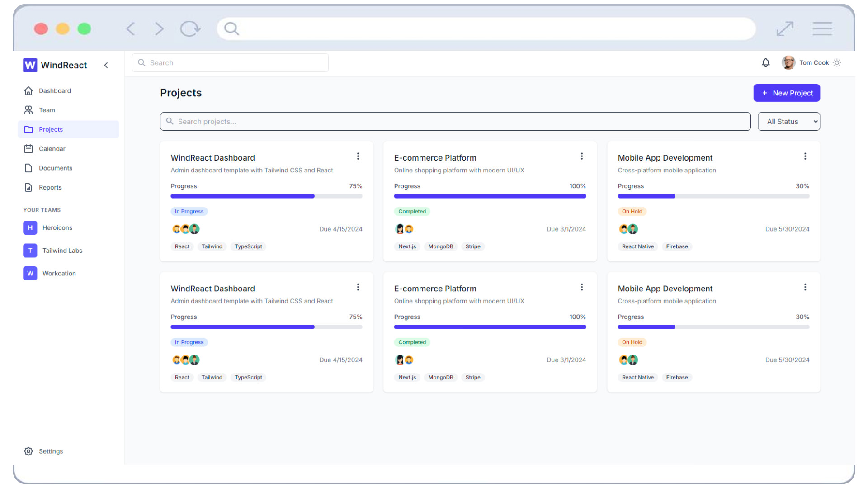
Task: Click the Calendar icon in sidebar
Action: pyautogui.click(x=28, y=149)
